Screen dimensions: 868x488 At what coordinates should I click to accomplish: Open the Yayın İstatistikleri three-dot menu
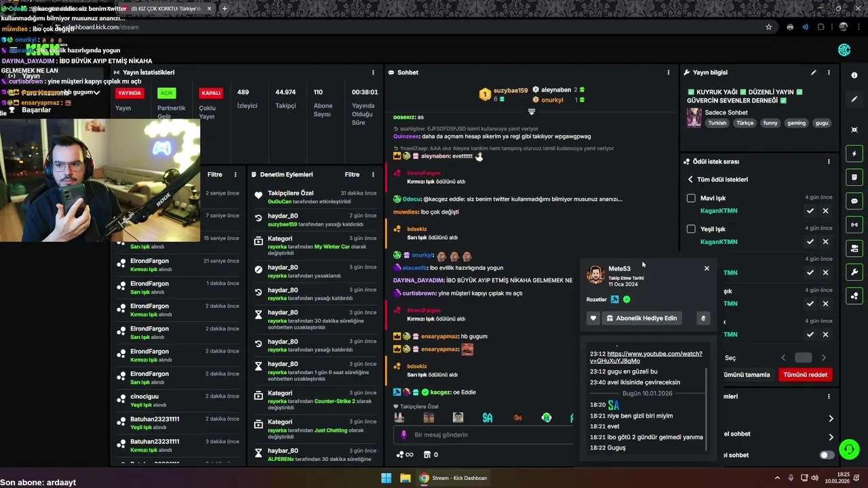pos(373,73)
